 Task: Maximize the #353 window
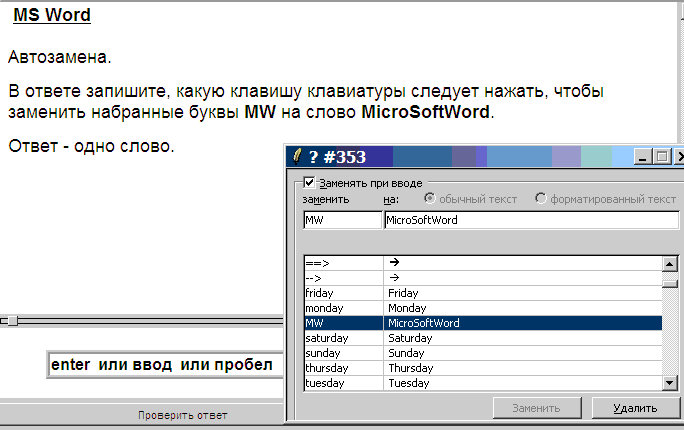[x=662, y=156]
